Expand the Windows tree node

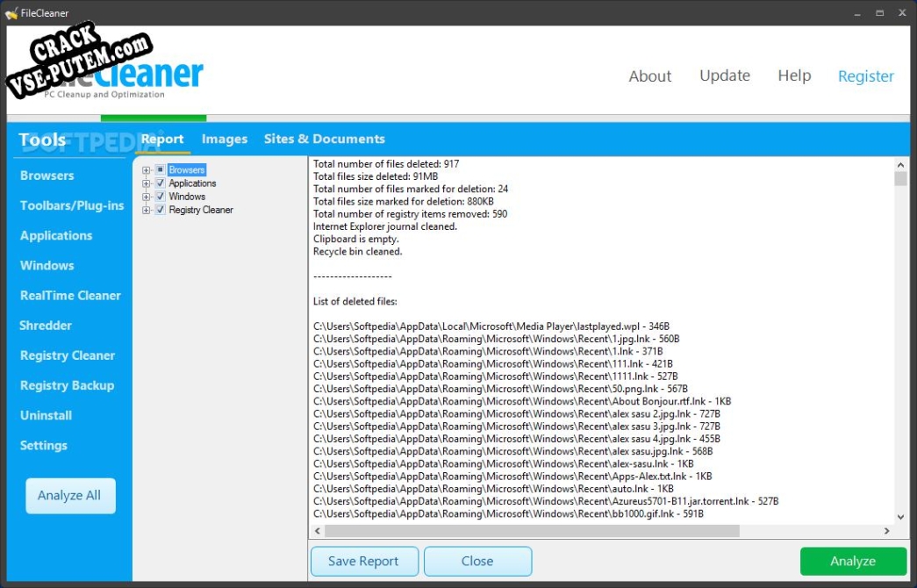point(147,197)
